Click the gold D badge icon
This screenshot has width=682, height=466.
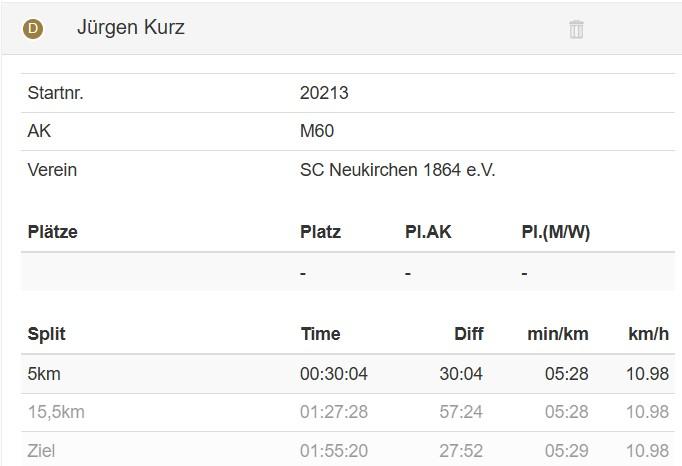33,29
